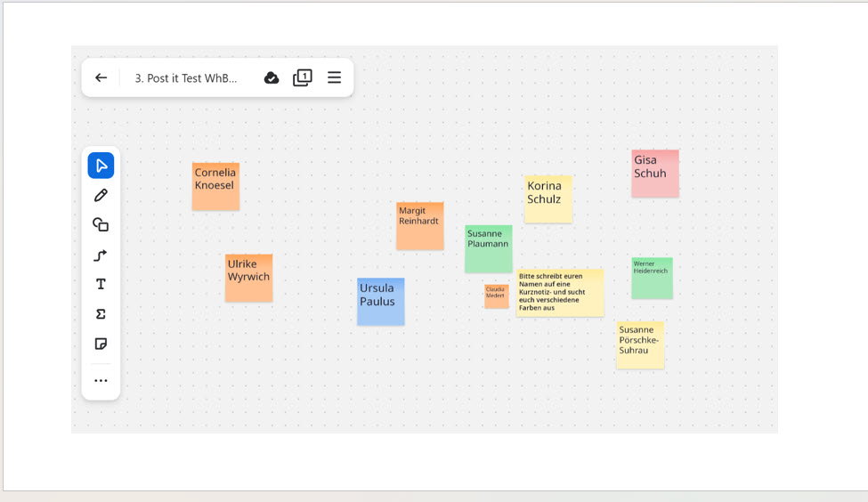This screenshot has height=502, width=868.
Task: Click the yellow instruction note Bitte schreibt
Action: click(559, 293)
